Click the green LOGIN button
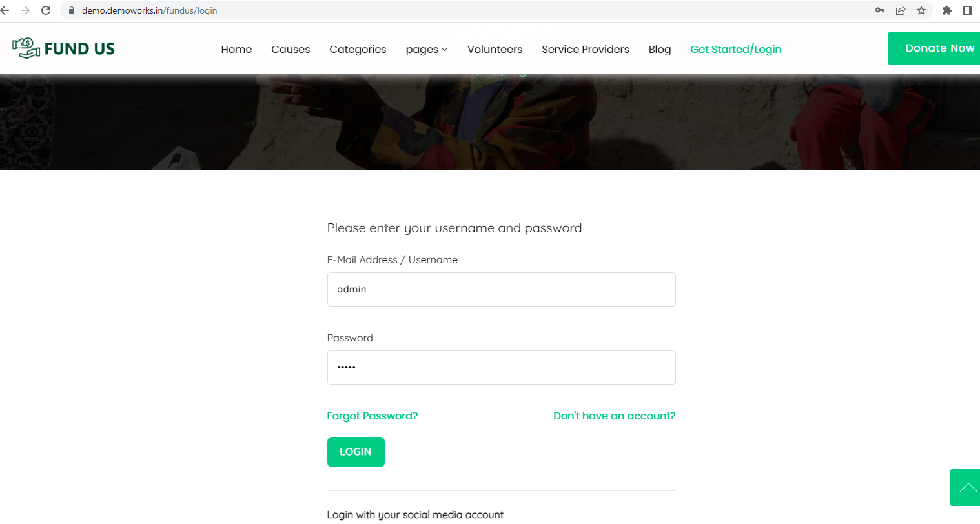Viewport: 980px width, 524px height. (356, 452)
